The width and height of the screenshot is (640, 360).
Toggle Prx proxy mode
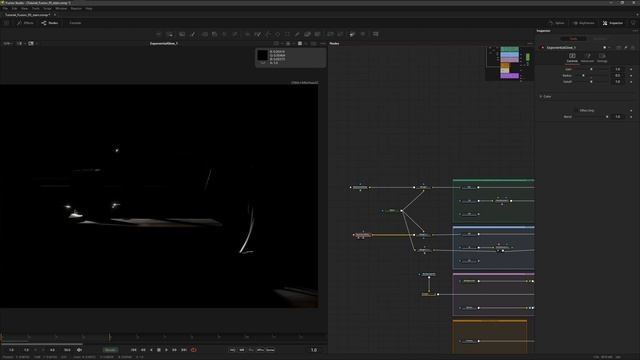[x=251, y=350]
